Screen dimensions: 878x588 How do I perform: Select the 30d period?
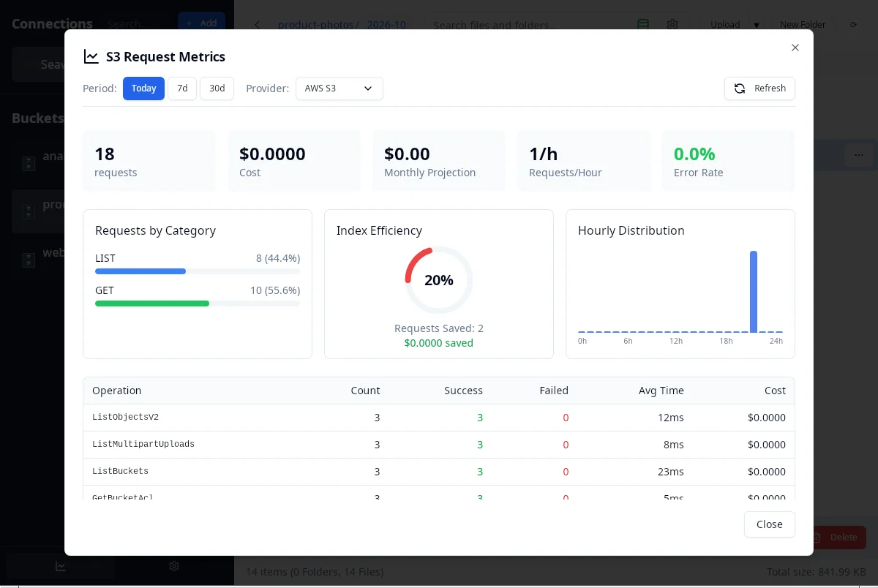click(217, 88)
